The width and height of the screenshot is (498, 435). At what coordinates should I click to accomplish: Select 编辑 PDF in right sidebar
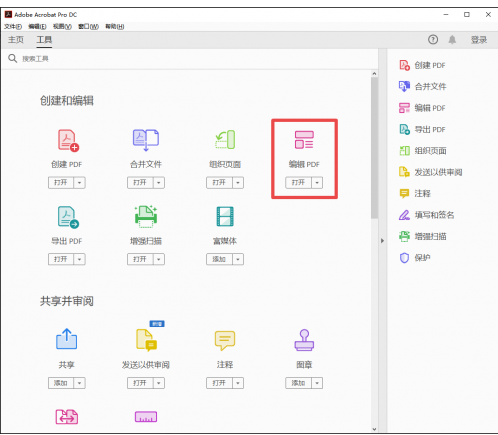click(x=422, y=108)
